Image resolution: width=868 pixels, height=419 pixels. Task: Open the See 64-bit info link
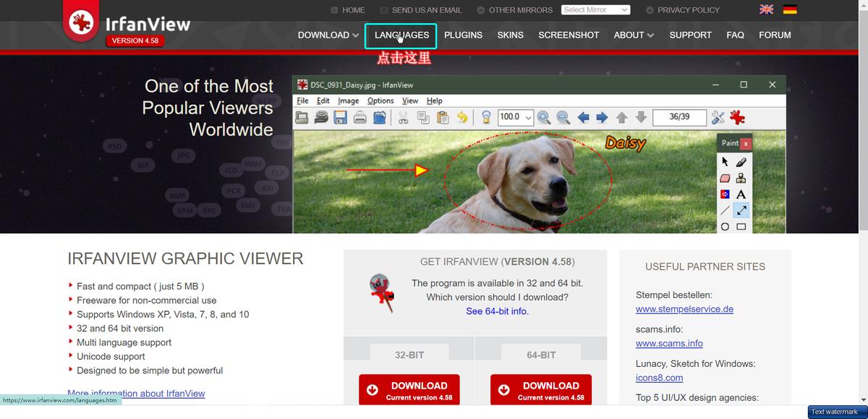coord(497,311)
